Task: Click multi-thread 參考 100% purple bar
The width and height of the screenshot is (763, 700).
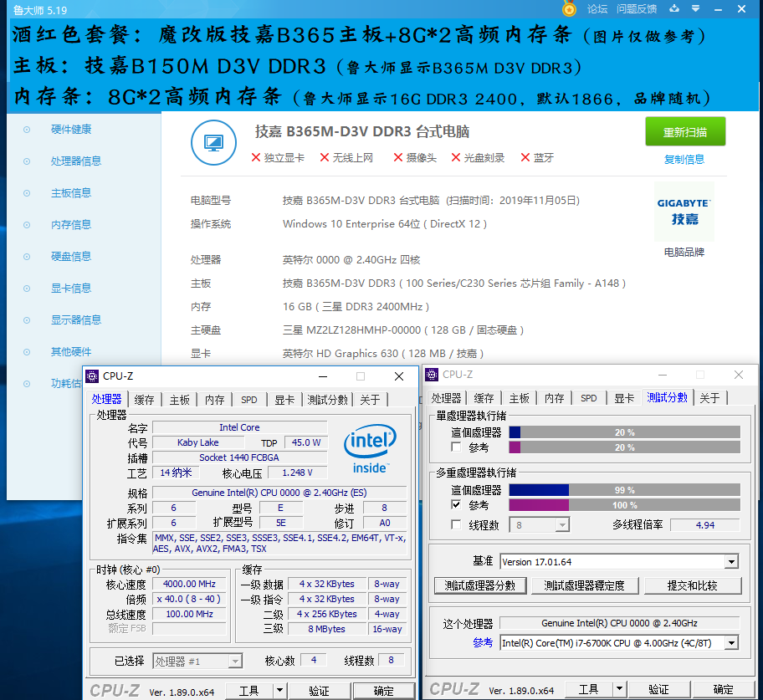Action: coord(624,505)
